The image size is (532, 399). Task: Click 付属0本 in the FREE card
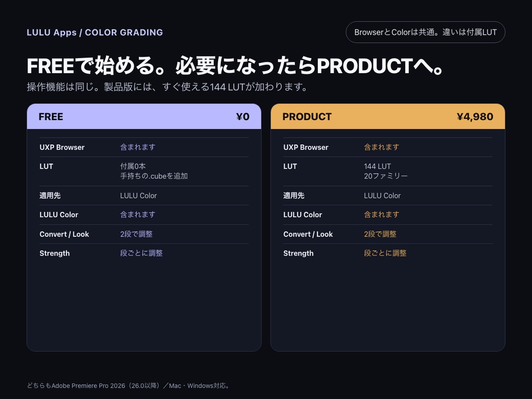tap(133, 166)
